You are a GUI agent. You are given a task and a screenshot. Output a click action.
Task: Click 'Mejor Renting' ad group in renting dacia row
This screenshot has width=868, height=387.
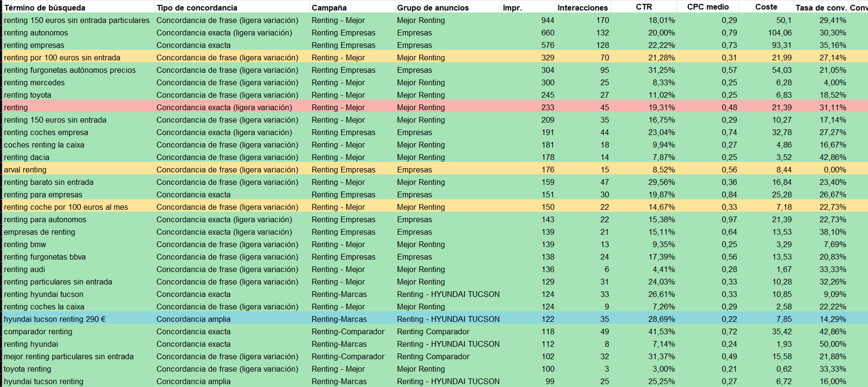pyautogui.click(x=421, y=157)
